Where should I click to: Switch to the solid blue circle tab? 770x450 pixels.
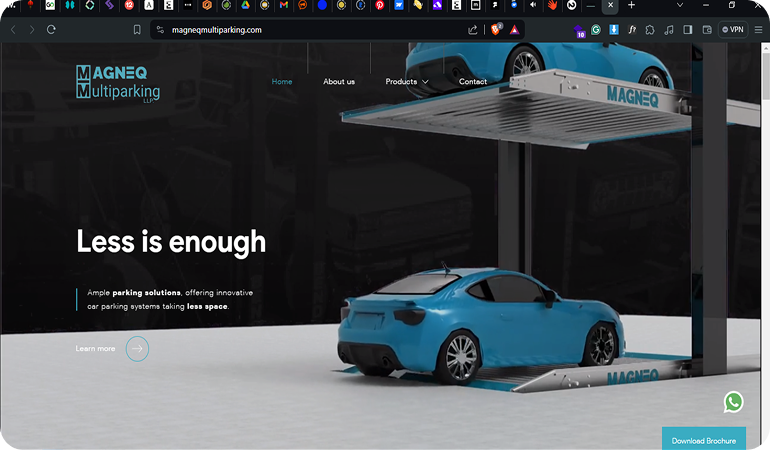coord(322,5)
